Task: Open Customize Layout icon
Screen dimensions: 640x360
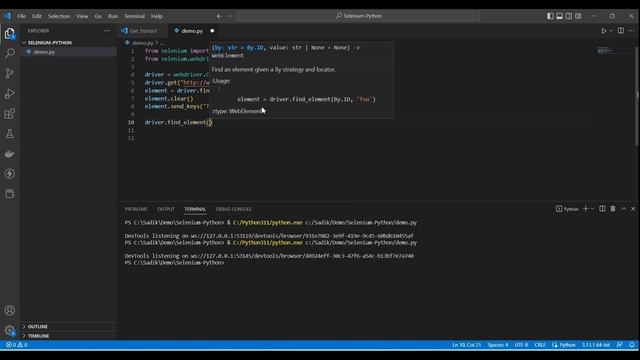Action: coord(578,16)
